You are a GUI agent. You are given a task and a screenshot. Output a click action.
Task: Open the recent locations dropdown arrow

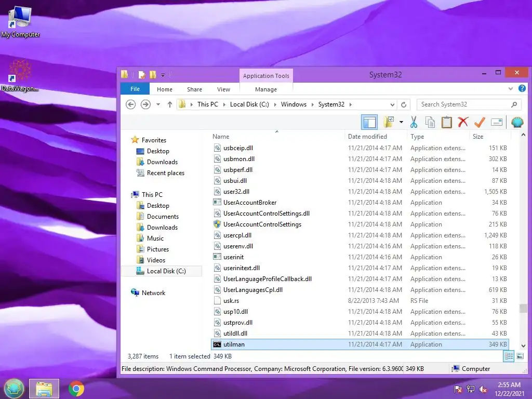coord(158,104)
